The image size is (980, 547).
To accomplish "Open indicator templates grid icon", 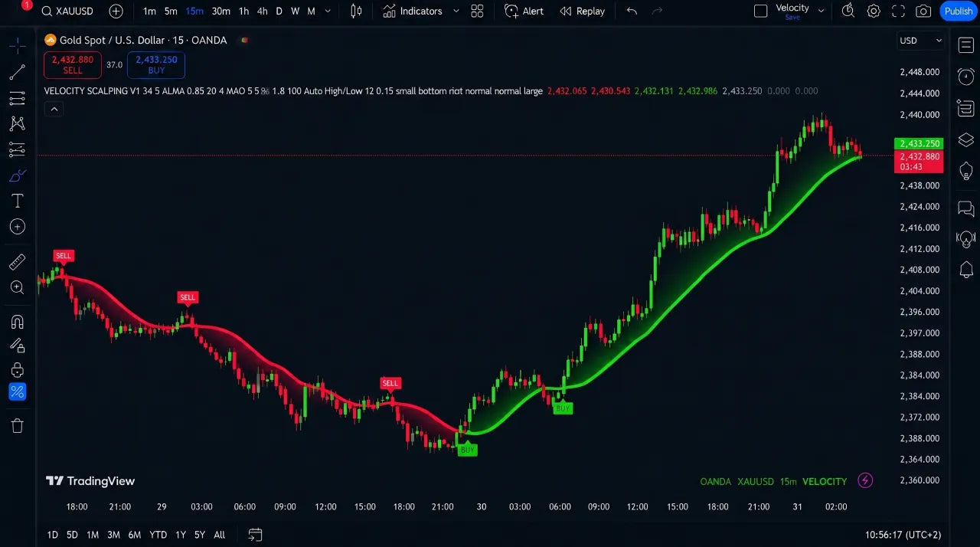I will 477,11.
